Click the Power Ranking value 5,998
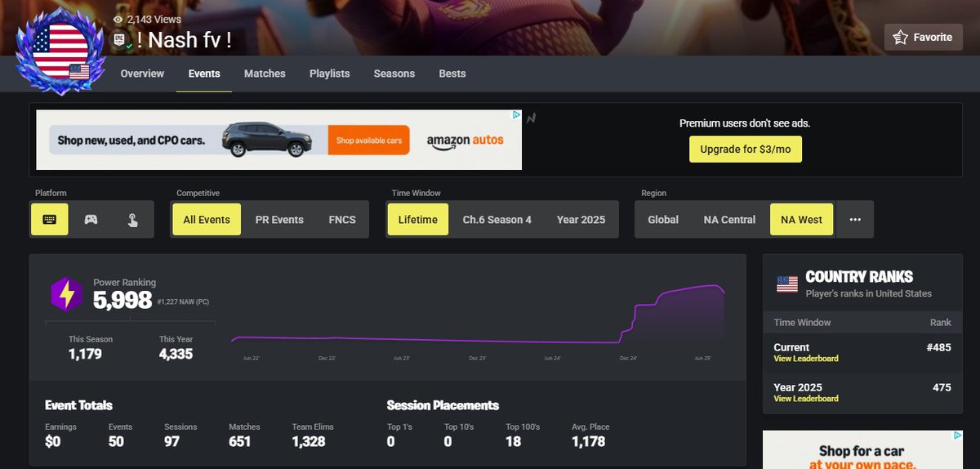The width and height of the screenshot is (980, 469). point(122,301)
